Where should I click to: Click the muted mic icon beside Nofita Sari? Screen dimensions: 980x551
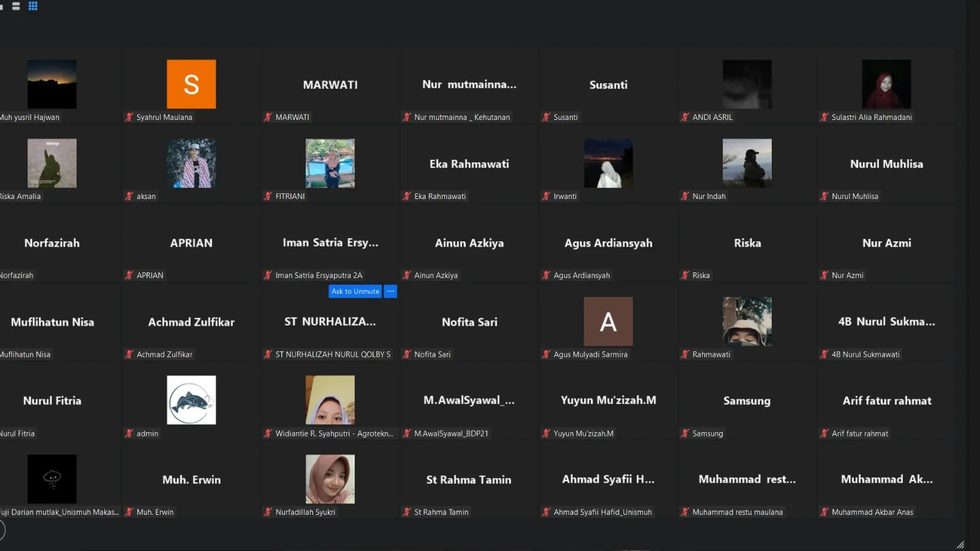pyautogui.click(x=407, y=354)
